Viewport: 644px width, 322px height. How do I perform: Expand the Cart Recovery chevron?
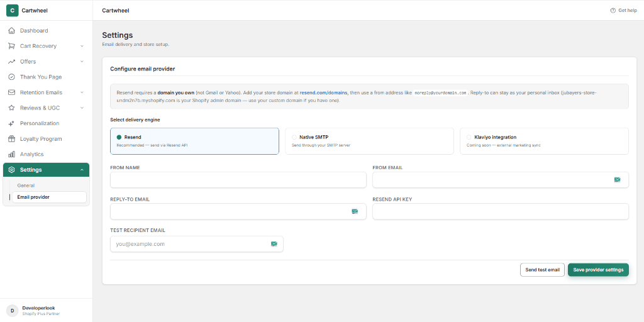click(82, 46)
